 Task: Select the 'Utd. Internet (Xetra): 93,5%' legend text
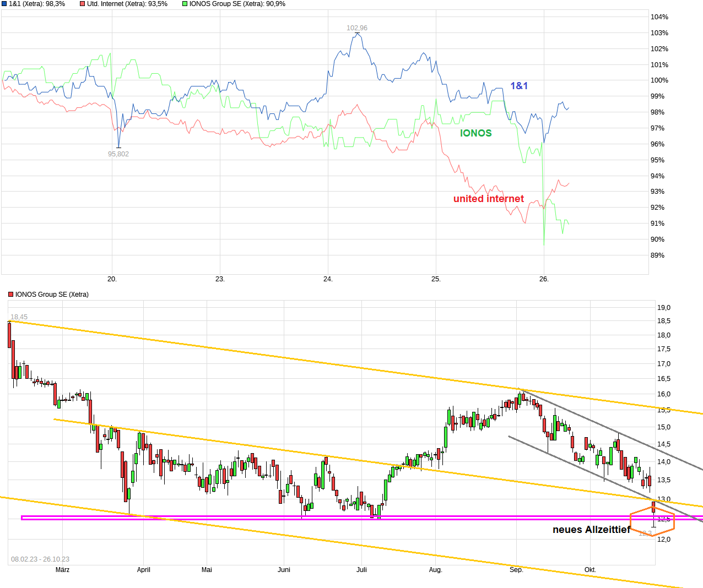[127, 4]
